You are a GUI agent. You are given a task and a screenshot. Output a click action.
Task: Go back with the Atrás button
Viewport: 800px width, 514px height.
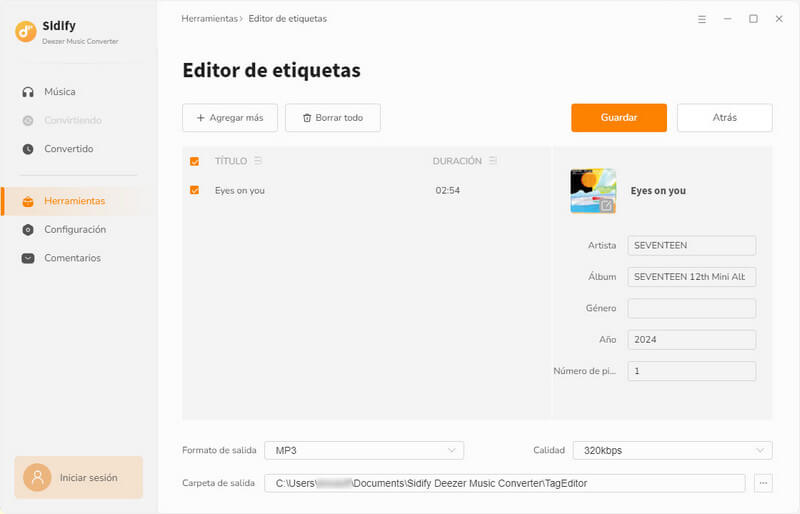click(x=724, y=118)
